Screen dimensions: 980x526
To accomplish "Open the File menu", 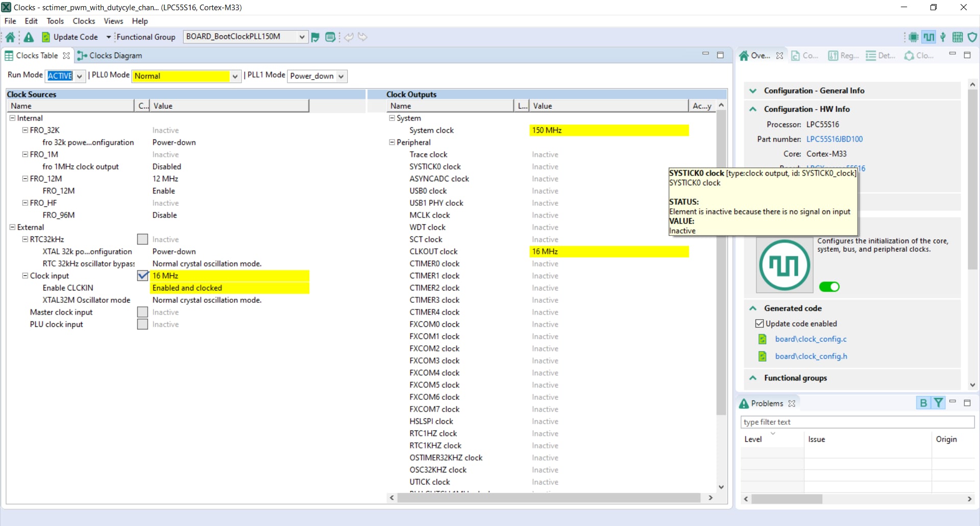I will (10, 21).
